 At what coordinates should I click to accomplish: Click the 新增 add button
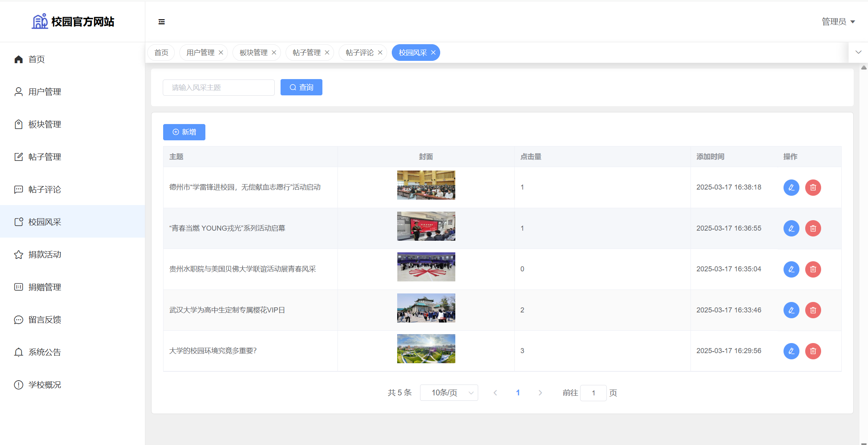point(184,132)
